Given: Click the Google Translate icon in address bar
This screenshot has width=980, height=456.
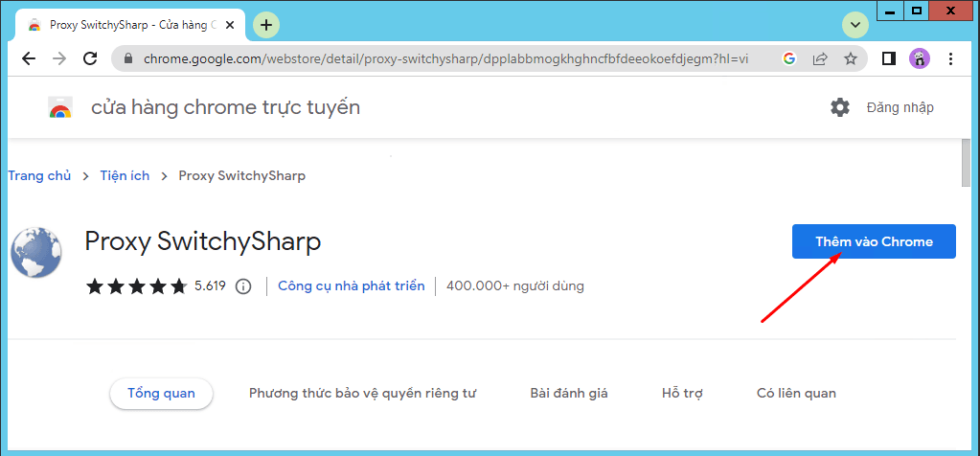Looking at the screenshot, I should (x=788, y=58).
